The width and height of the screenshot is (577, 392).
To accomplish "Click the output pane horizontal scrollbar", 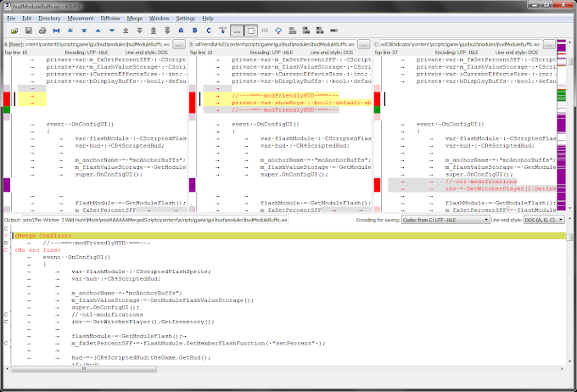I will tap(283, 368).
